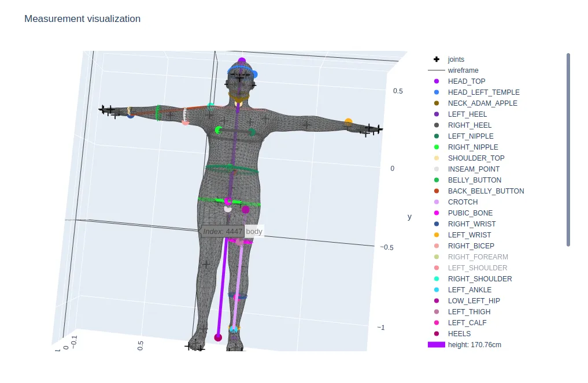This screenshot has height=383, width=588.
Task: Click the 0.5 tick on y axis
Action: [x=398, y=91]
